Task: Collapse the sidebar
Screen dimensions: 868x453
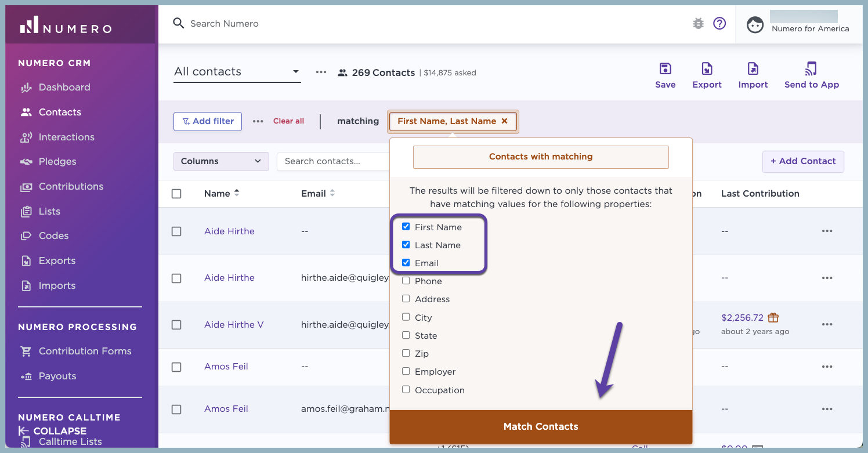Action: coord(52,431)
